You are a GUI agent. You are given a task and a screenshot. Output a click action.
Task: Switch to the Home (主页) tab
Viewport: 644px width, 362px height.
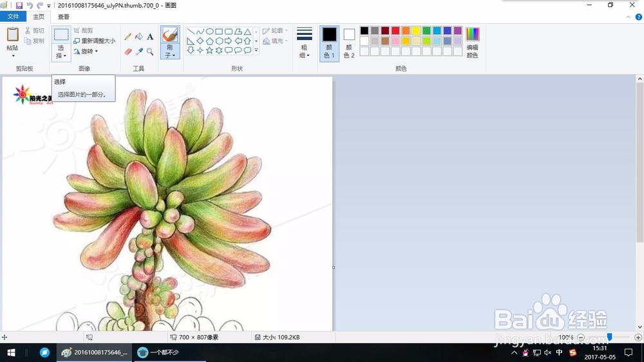pyautogui.click(x=39, y=17)
